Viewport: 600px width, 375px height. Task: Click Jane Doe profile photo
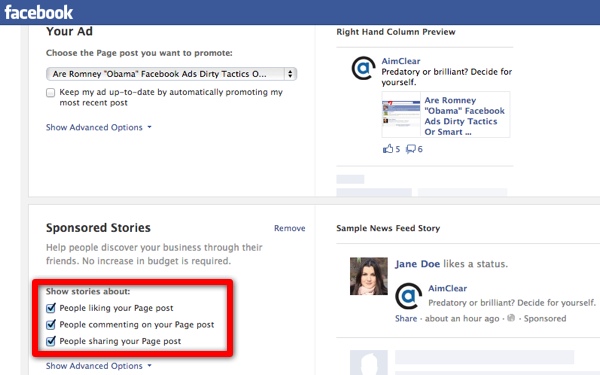click(x=369, y=276)
